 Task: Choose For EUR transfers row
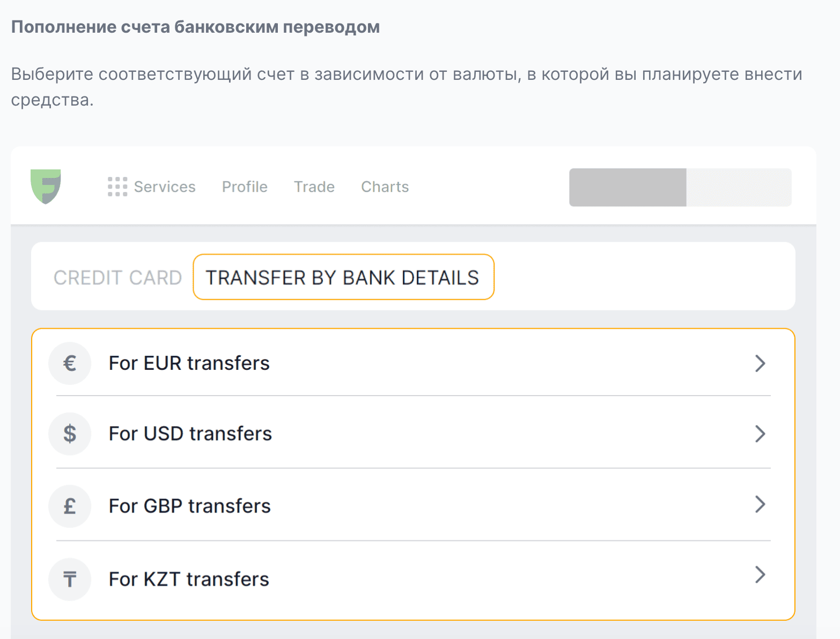click(413, 363)
